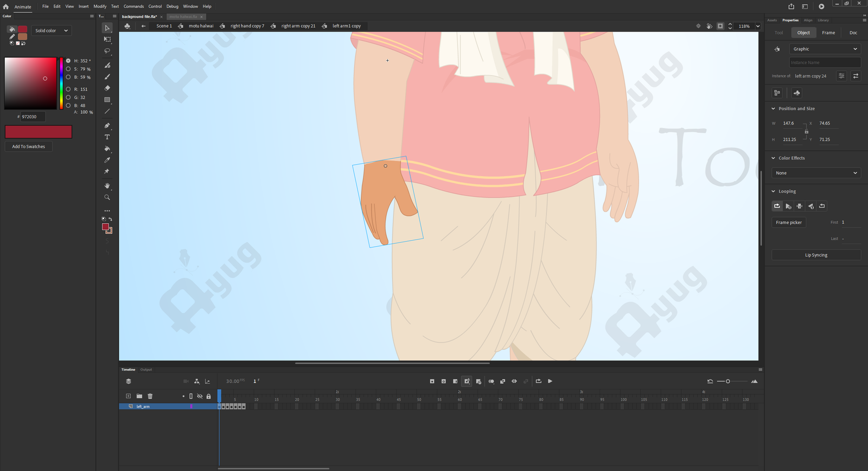
Task: Pick the Lasso tool
Action: 107,51
